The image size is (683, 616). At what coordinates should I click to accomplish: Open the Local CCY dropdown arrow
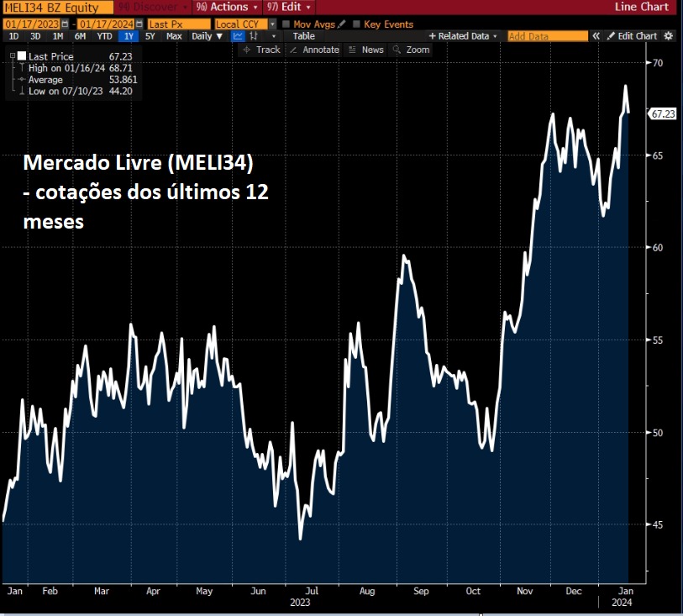coord(273,24)
